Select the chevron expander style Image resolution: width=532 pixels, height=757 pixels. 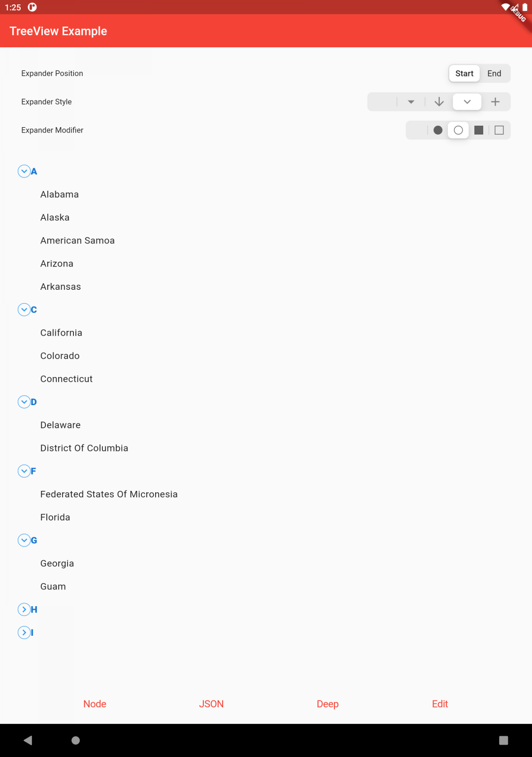click(467, 102)
